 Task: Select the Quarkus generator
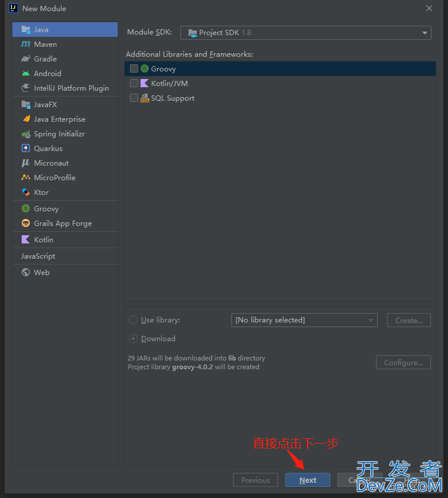click(65, 148)
